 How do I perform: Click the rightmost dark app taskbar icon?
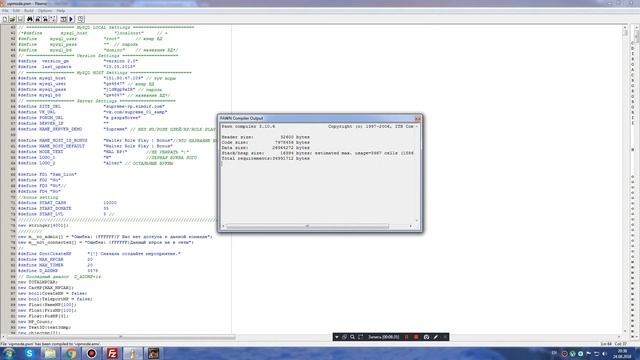[x=153, y=353]
